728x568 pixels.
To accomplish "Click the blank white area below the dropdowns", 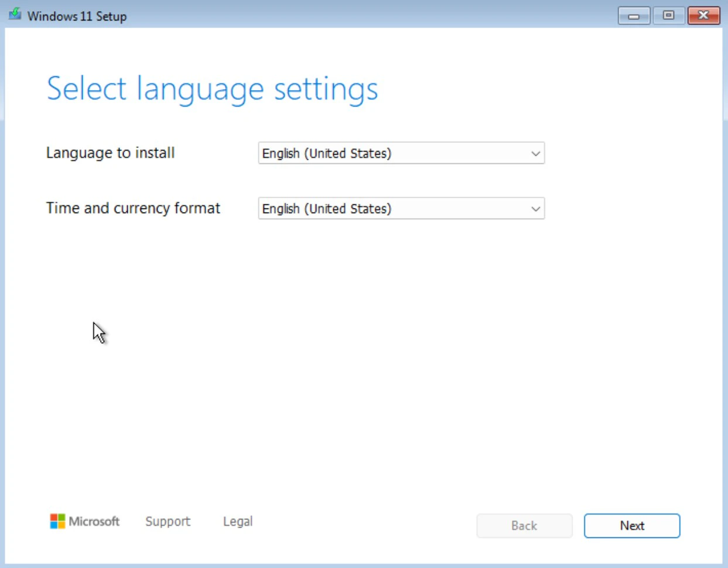I will (363, 351).
